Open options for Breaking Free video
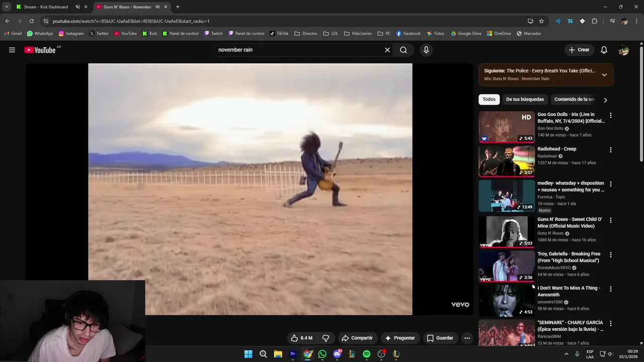The height and width of the screenshot is (362, 644). (611, 255)
